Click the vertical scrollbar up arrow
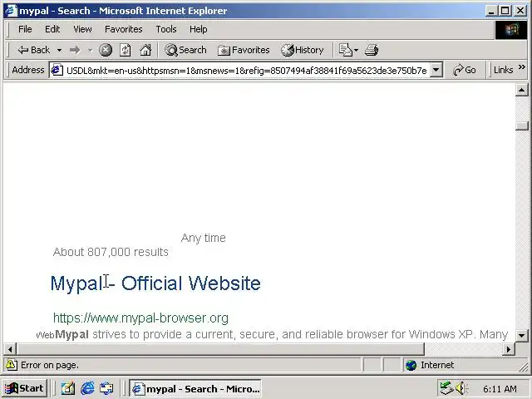532x399 pixels. [521, 90]
